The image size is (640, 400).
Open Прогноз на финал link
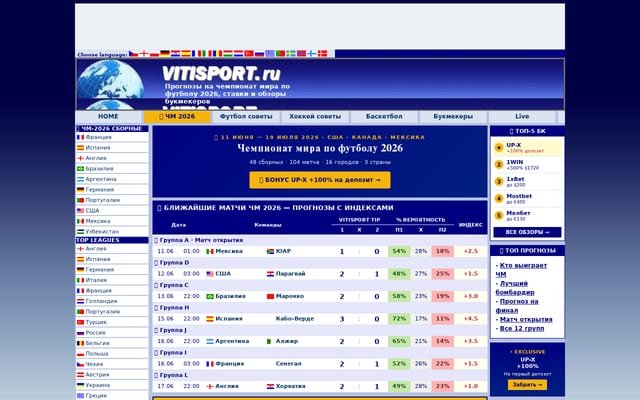coord(517,306)
